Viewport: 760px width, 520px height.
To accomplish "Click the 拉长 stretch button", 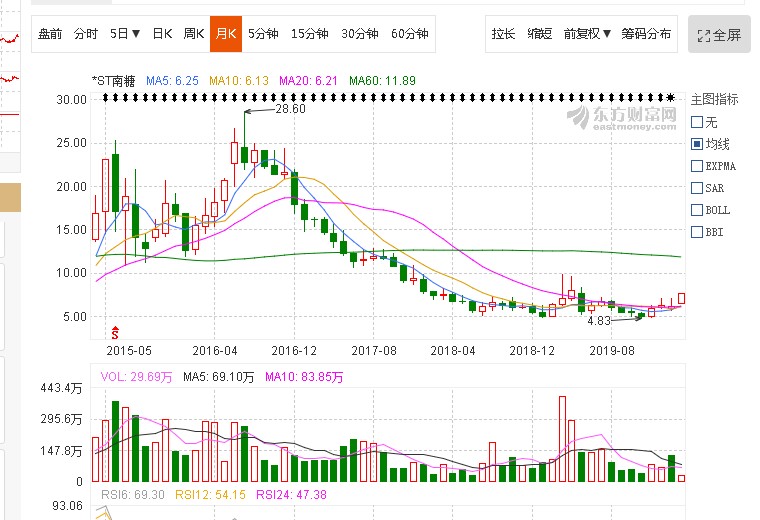I will tap(503, 34).
